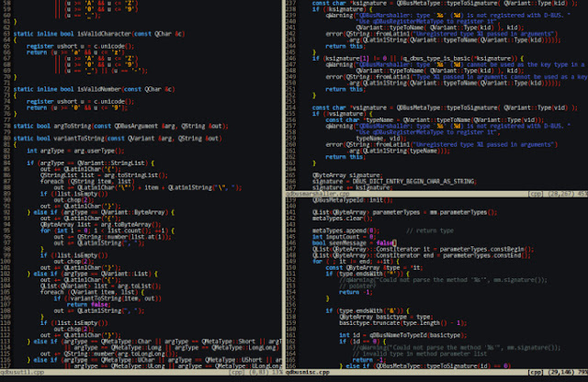Click the 'return false;' line in qdbusutil.cpp
Image resolution: width=588 pixels, height=382 pixels.
(x=87, y=304)
